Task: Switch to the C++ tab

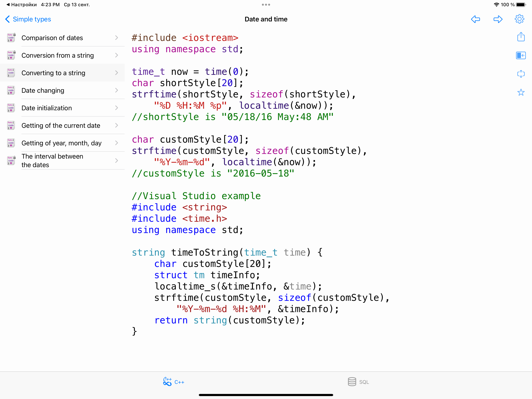Action: click(x=174, y=382)
